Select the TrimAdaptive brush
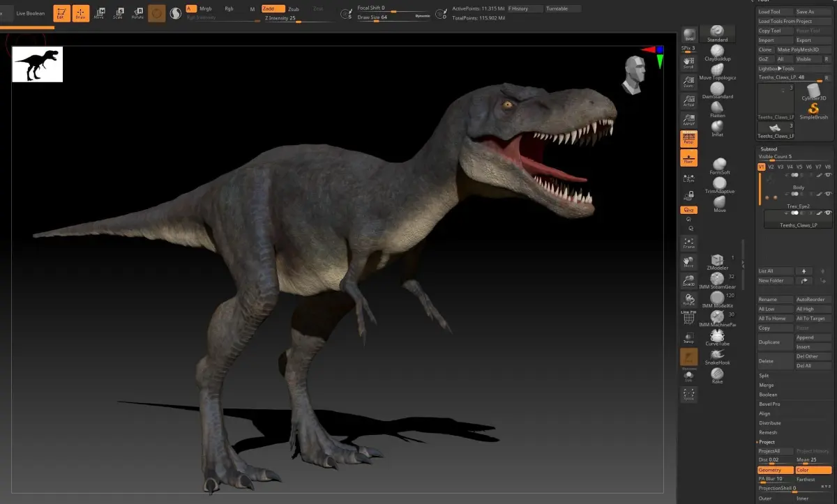This screenshot has height=504, width=837. [x=719, y=184]
